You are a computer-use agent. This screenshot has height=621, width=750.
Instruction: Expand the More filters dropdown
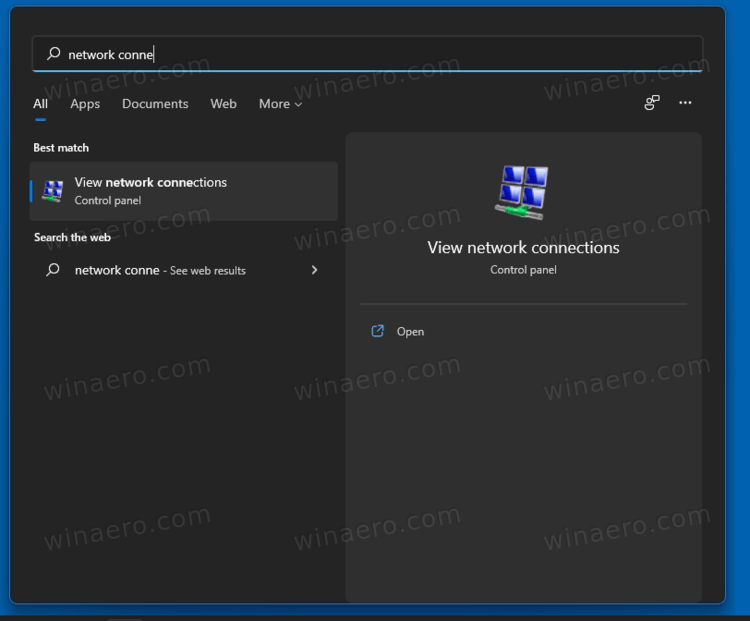tap(280, 104)
